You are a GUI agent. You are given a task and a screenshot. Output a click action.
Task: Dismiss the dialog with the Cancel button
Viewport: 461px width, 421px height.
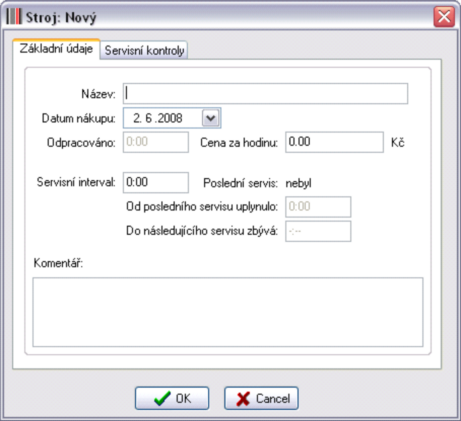(x=261, y=398)
